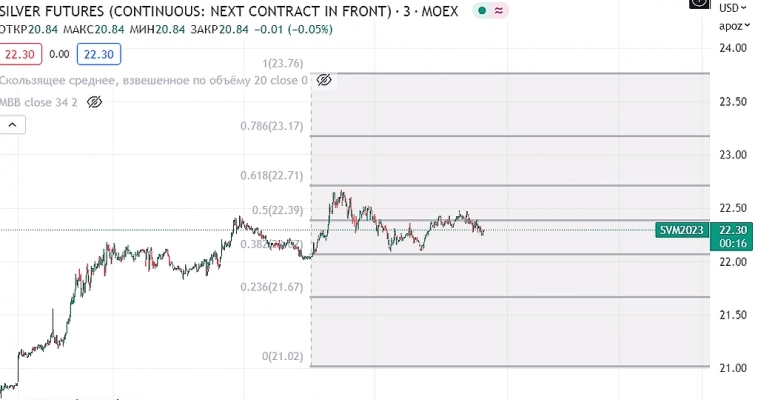The width and height of the screenshot is (758, 400).
Task: Select the SVM2023 price label tag
Action: [x=682, y=230]
